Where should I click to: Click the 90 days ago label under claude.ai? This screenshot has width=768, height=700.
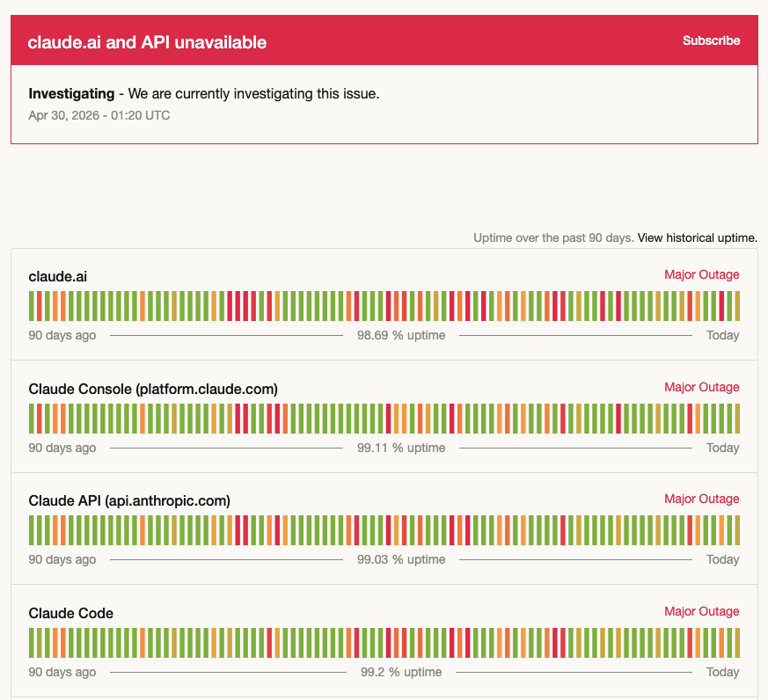tap(62, 335)
